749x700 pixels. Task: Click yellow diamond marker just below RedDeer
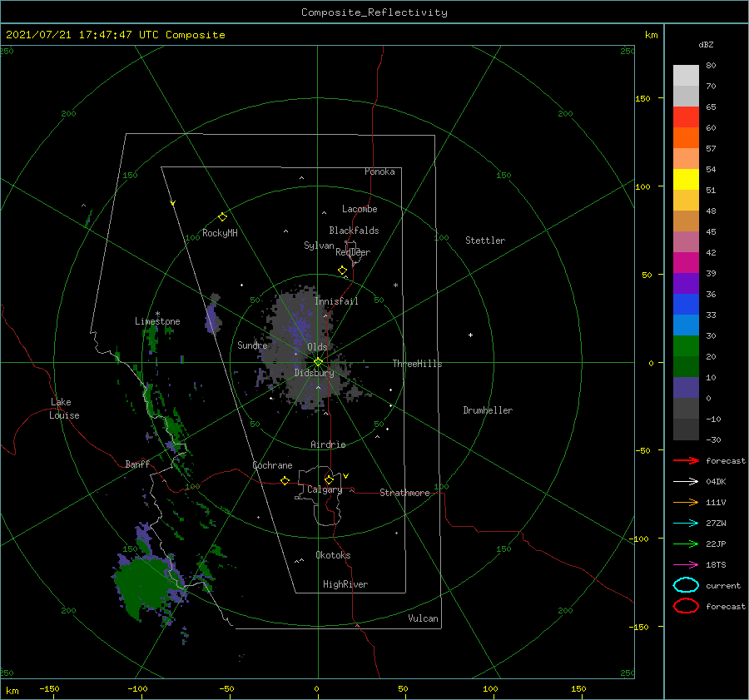point(342,271)
